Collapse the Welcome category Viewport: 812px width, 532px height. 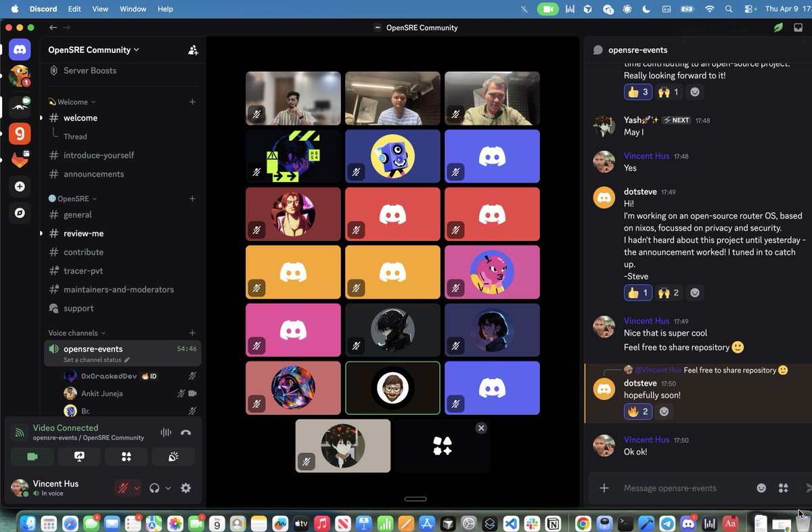[72, 102]
